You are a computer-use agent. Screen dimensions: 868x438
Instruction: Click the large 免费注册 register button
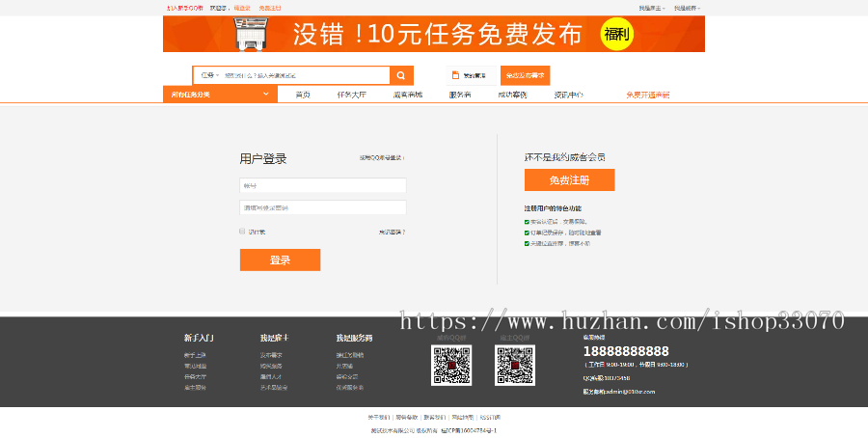(570, 180)
